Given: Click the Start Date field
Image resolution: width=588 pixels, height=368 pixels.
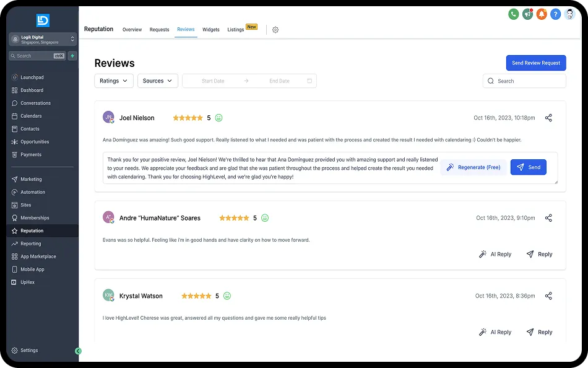Looking at the screenshot, I should 213,81.
